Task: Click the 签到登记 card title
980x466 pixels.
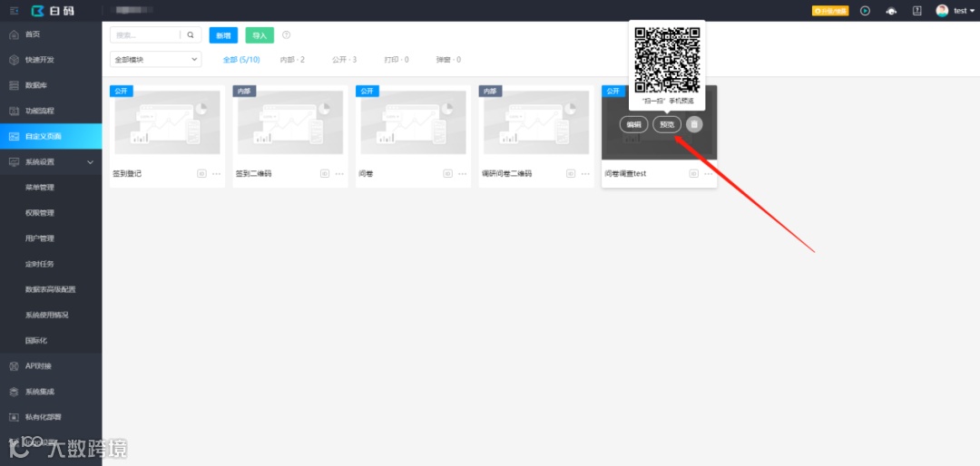Action: point(128,174)
